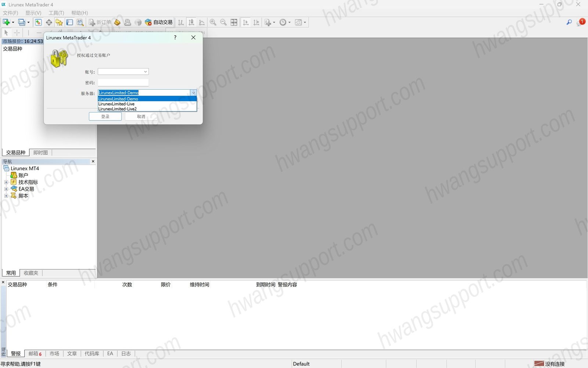Choose LirunexLimited-Live from the server list
The image size is (588, 368).
tap(147, 104)
